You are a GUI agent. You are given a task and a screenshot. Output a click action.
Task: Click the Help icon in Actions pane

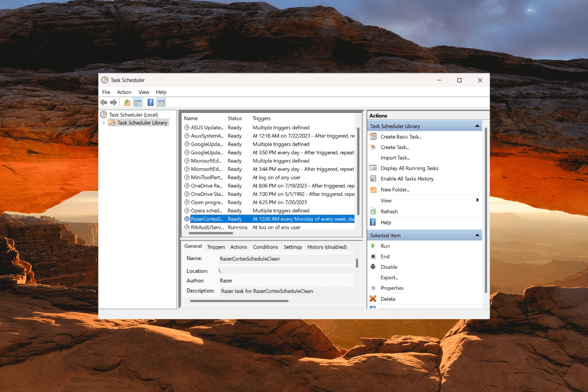point(373,222)
